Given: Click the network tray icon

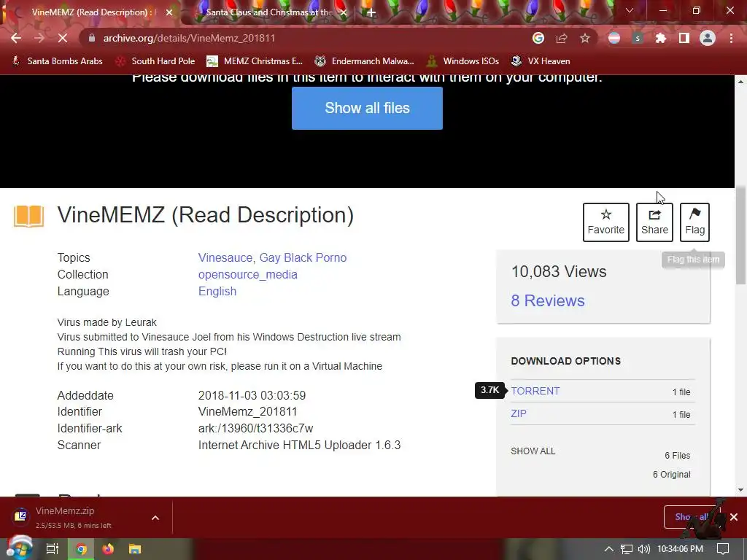Looking at the screenshot, I should pos(627,549).
